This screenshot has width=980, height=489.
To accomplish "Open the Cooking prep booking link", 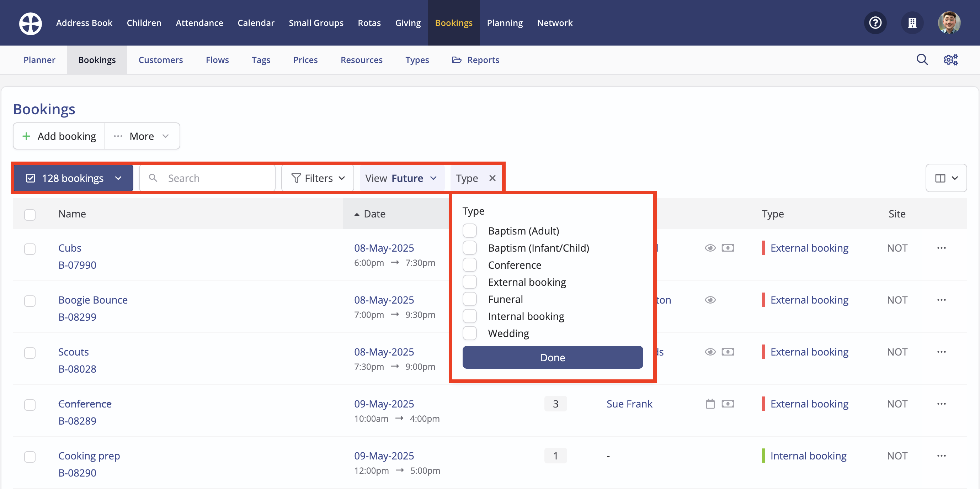I will coord(89,456).
